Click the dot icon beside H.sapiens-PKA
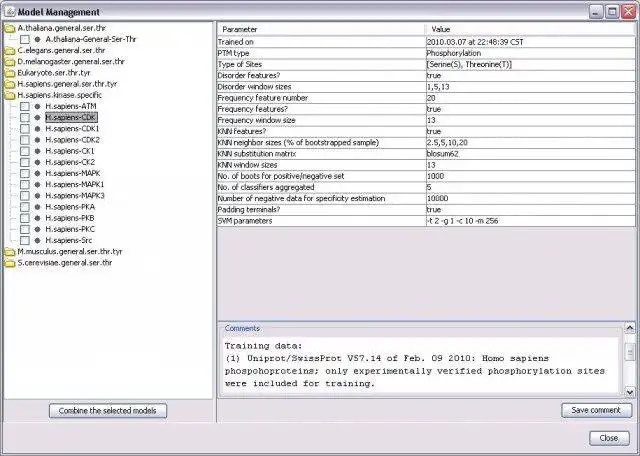This screenshot has width=640, height=456. point(38,207)
